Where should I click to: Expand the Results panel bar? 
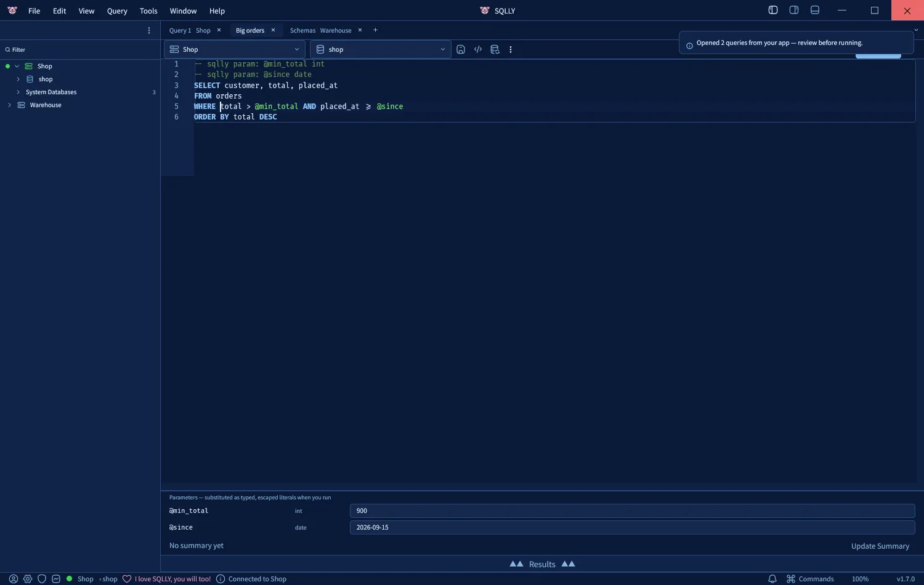coord(542,564)
